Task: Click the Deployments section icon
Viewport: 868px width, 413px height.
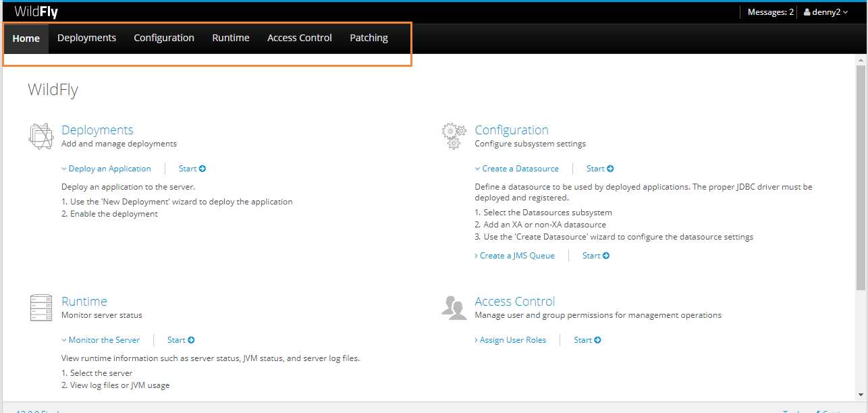Action: [x=40, y=136]
